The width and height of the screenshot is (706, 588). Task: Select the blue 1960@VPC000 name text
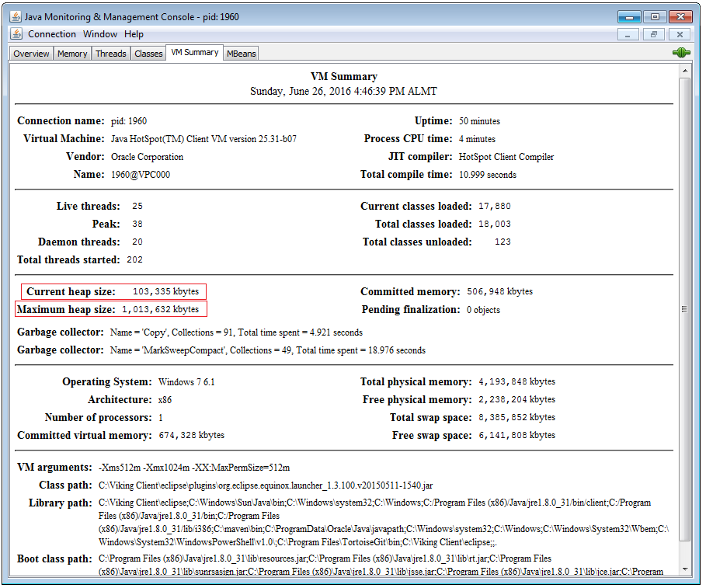pos(142,175)
